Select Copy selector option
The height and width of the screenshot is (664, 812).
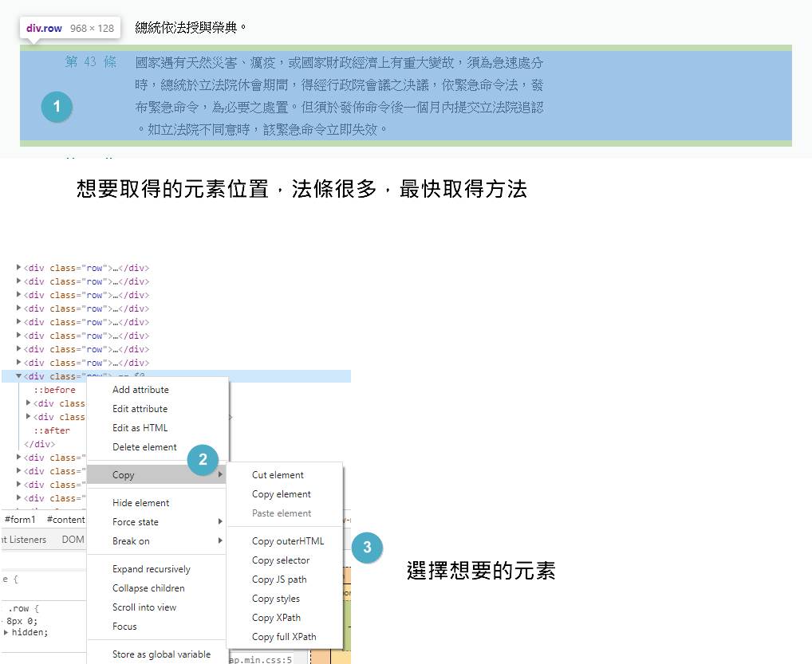click(x=281, y=560)
